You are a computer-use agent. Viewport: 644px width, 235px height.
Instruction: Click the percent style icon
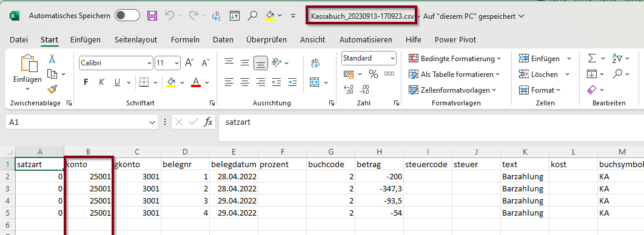pyautogui.click(x=374, y=74)
